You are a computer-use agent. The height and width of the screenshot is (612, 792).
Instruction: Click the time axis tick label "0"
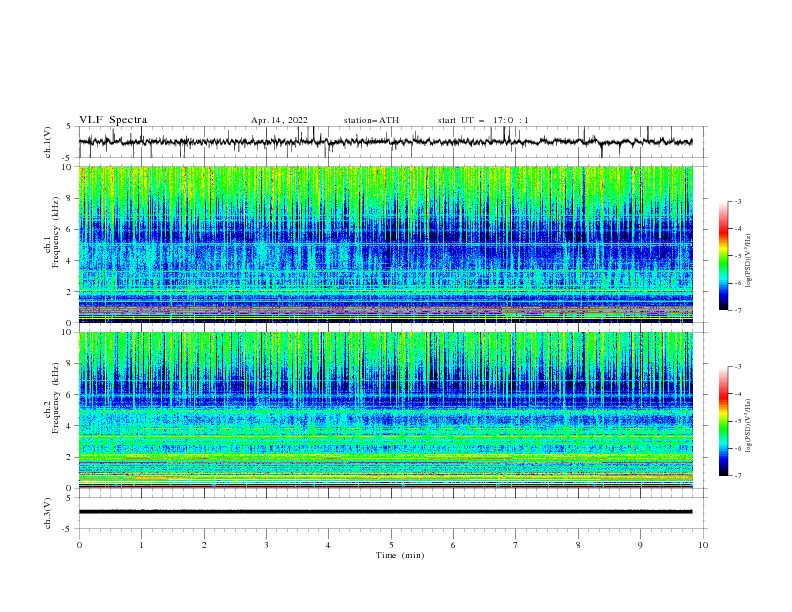79,545
